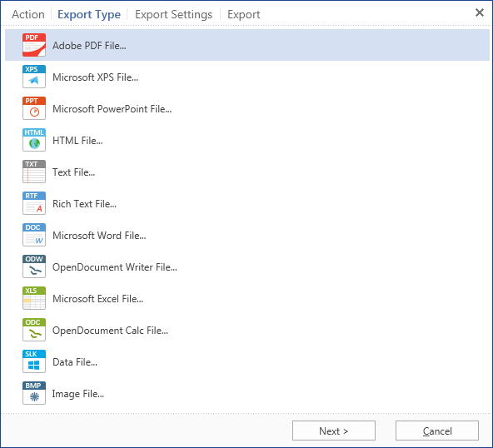Viewport: 493px width, 448px height.
Task: Click the Next button
Action: (x=334, y=431)
